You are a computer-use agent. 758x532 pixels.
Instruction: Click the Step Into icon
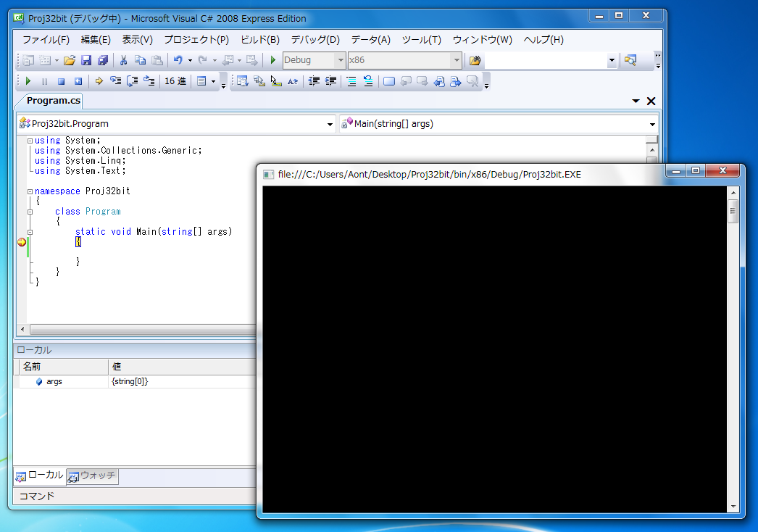coord(115,81)
